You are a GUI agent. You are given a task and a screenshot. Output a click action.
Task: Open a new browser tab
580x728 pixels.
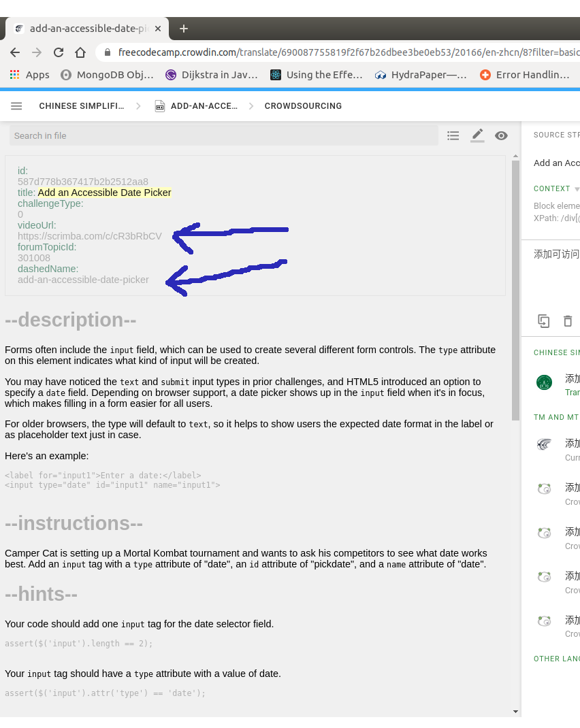[x=183, y=29]
